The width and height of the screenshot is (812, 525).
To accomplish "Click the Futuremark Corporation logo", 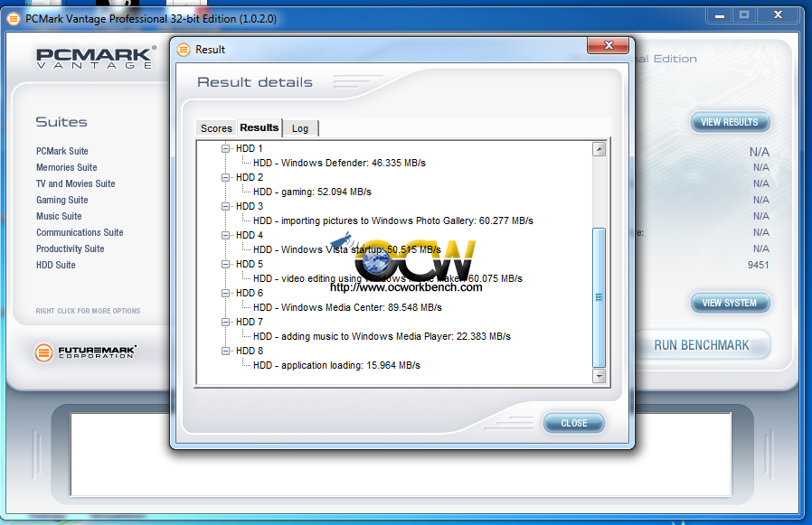I will tap(85, 352).
